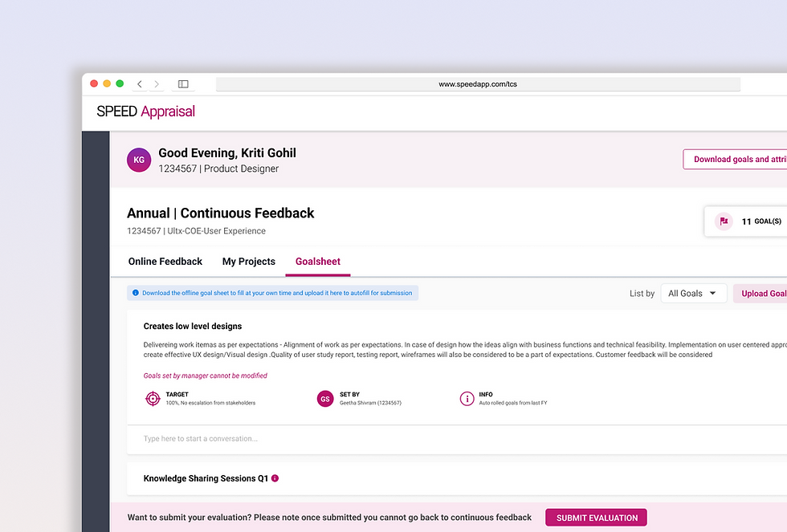Toggle the browser sidebar icon
The image size is (787, 532).
click(x=183, y=84)
